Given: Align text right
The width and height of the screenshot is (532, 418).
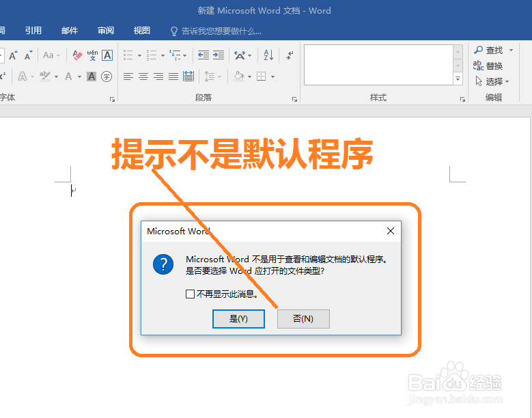Looking at the screenshot, I should 158,76.
